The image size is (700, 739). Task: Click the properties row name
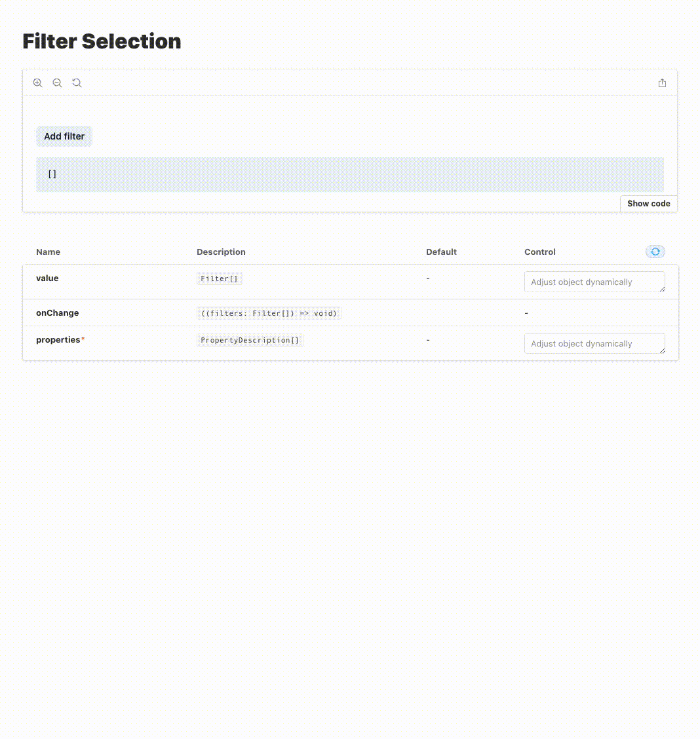click(x=58, y=340)
